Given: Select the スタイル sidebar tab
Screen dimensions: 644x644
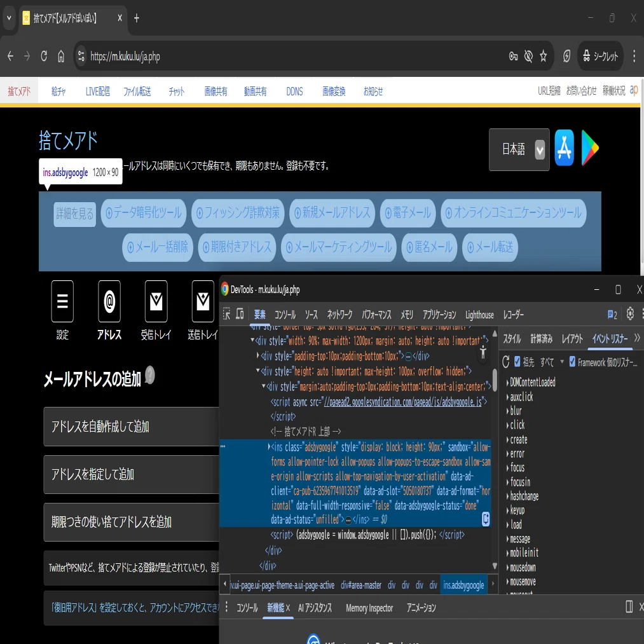Looking at the screenshot, I should [512, 338].
